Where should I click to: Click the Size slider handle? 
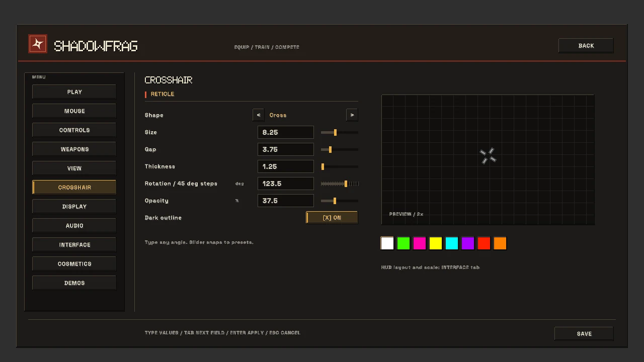336,132
